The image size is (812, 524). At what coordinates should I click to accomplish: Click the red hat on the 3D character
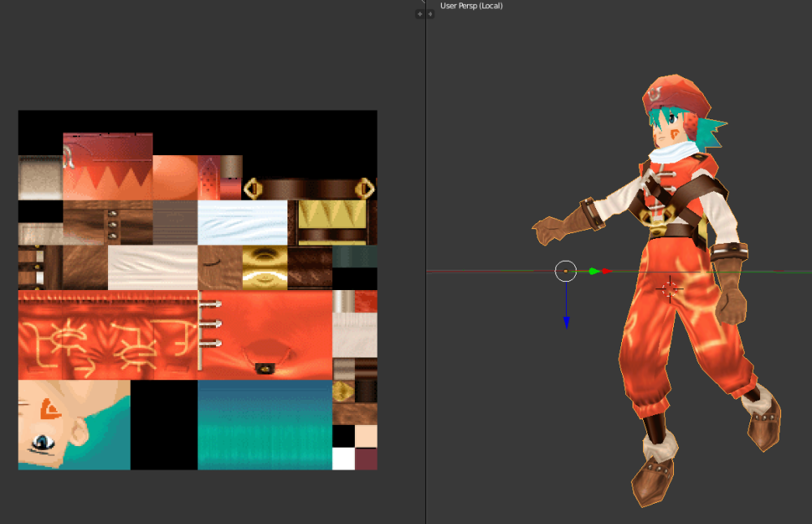point(674,95)
